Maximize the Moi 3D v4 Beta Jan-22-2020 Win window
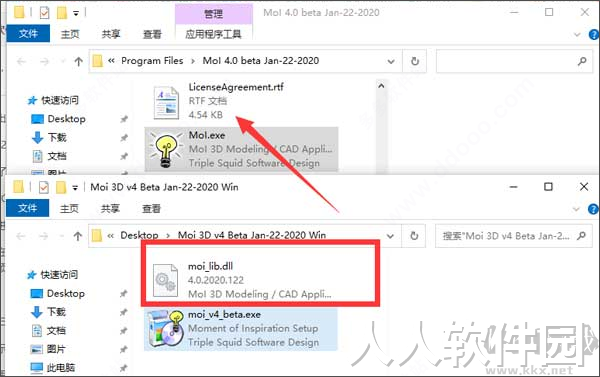The width and height of the screenshot is (600, 377). click(x=548, y=187)
